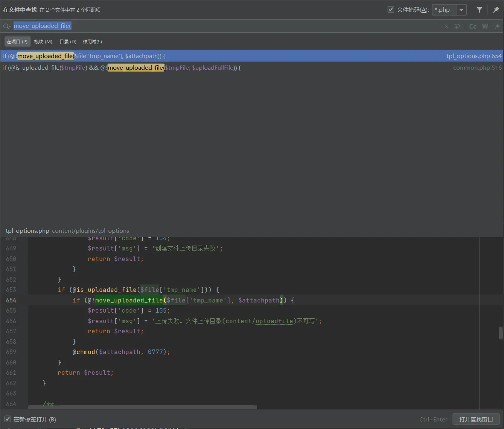Open search history magnifier icon
This screenshot has height=429, width=504.
pyautogui.click(x=7, y=26)
